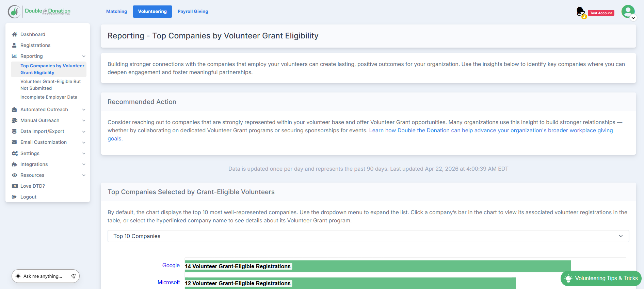Click Microsoft's 12 registrations chart bar
644x289 pixels.
click(x=350, y=283)
